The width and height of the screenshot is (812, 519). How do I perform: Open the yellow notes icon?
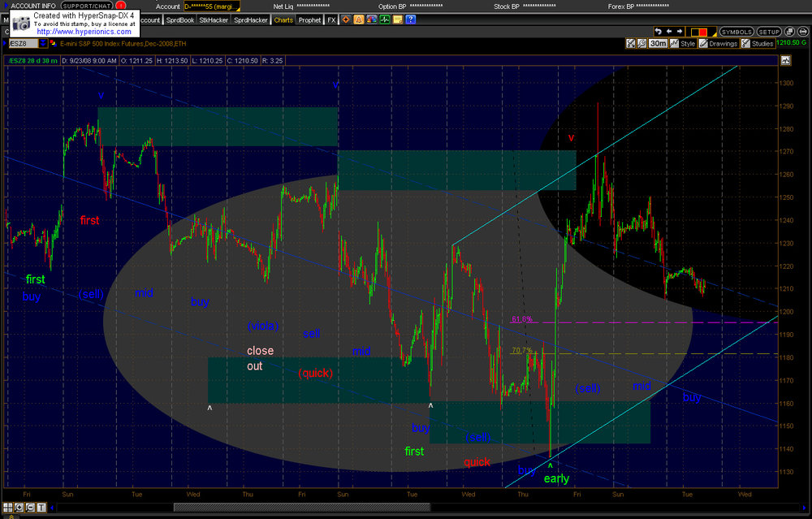(x=397, y=19)
